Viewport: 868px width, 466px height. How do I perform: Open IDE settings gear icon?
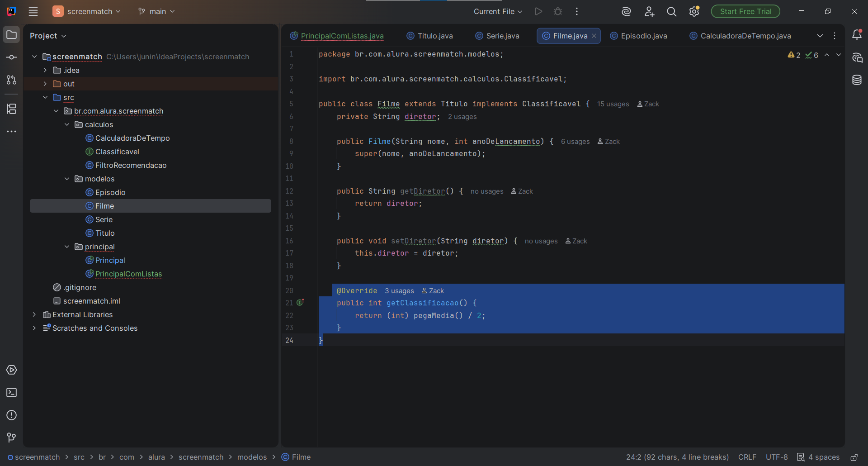point(694,12)
